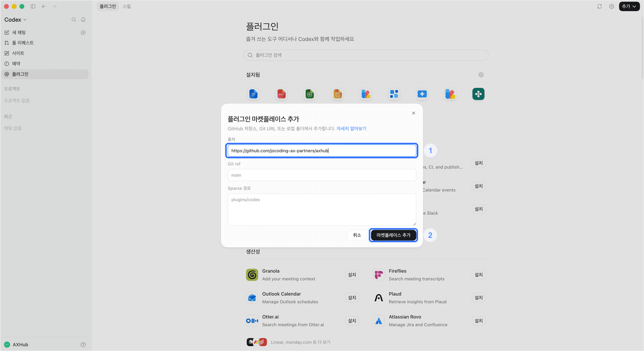Open the blue document plugin icon
The image size is (644, 351).
[x=253, y=94]
